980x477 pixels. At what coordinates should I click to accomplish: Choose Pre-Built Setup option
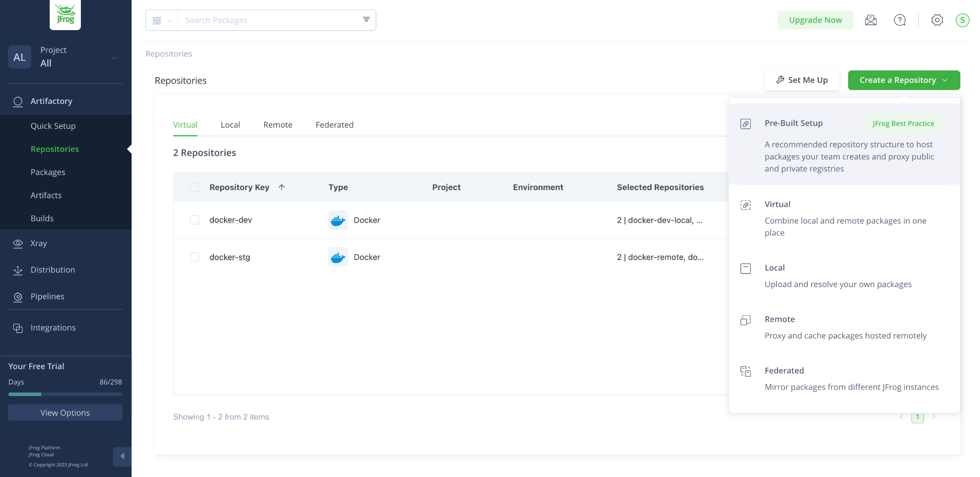click(x=844, y=144)
